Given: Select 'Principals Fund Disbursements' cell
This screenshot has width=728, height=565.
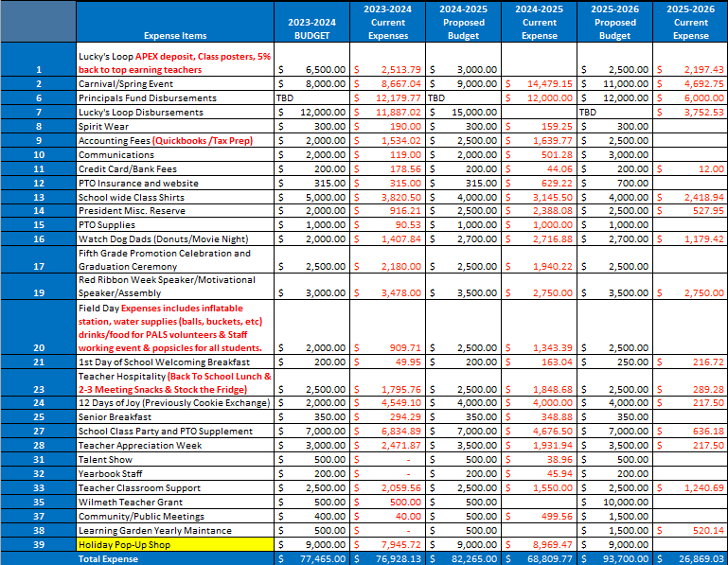Looking at the screenshot, I should pyautogui.click(x=175, y=98).
